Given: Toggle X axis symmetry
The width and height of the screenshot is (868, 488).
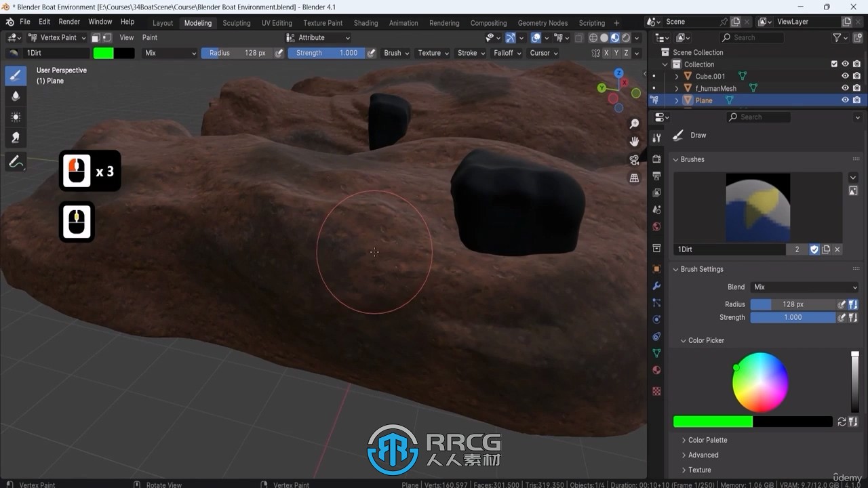Looking at the screenshot, I should (x=608, y=53).
